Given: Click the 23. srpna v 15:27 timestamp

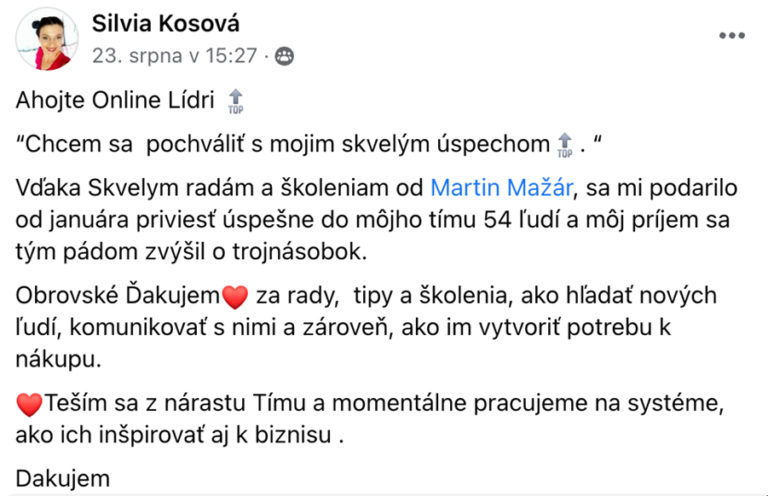Looking at the screenshot, I should [x=174, y=56].
